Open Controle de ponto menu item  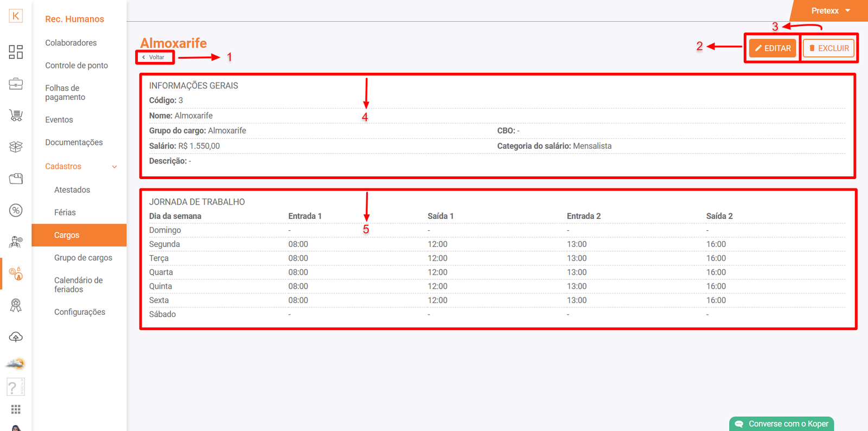tap(76, 66)
